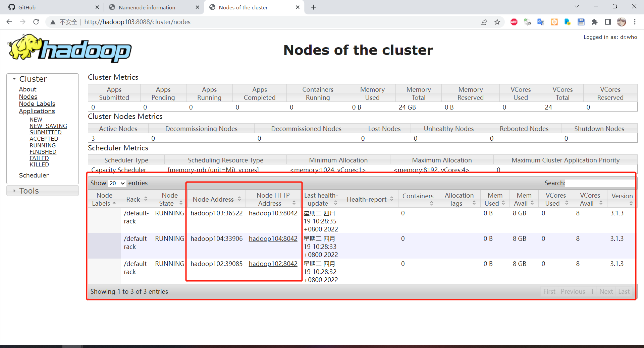Image resolution: width=644 pixels, height=348 pixels.
Task: Open the Chrome three-dot menu
Action: click(635, 22)
